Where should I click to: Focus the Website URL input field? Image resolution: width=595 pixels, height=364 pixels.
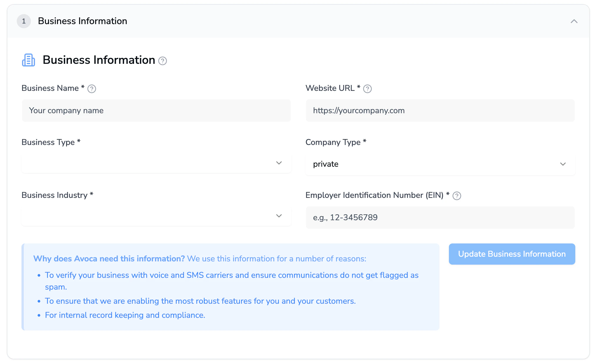click(440, 111)
